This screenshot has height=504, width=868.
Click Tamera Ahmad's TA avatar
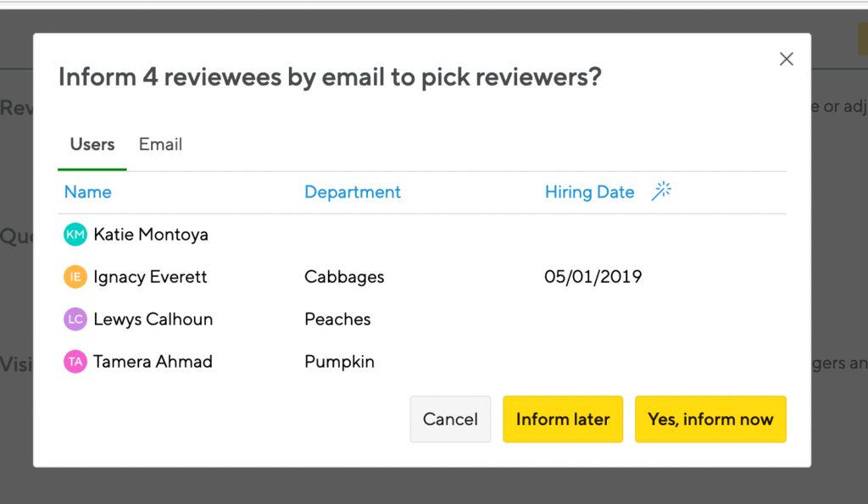[75, 362]
